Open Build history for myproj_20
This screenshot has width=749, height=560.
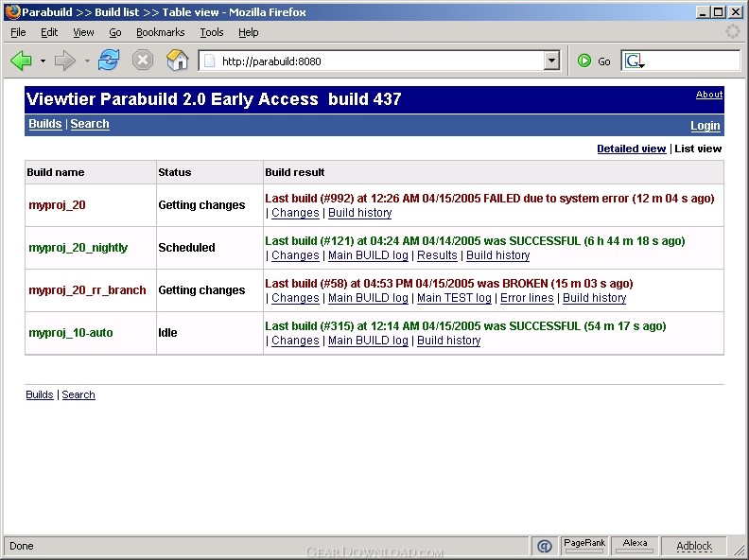click(359, 213)
